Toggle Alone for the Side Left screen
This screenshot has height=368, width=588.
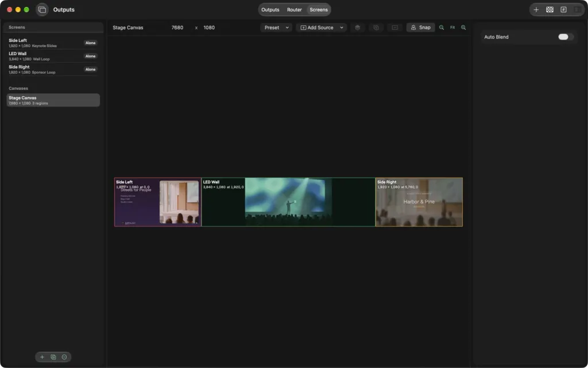pos(90,43)
